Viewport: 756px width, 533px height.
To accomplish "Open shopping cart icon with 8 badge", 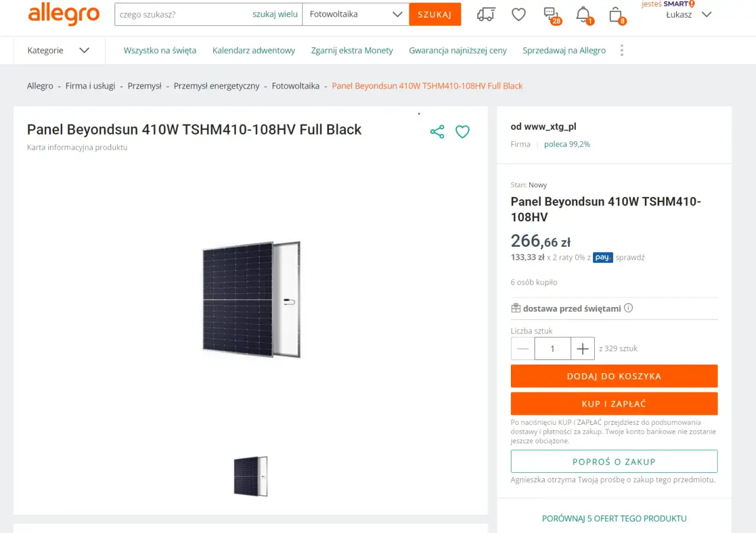I will (615, 14).
